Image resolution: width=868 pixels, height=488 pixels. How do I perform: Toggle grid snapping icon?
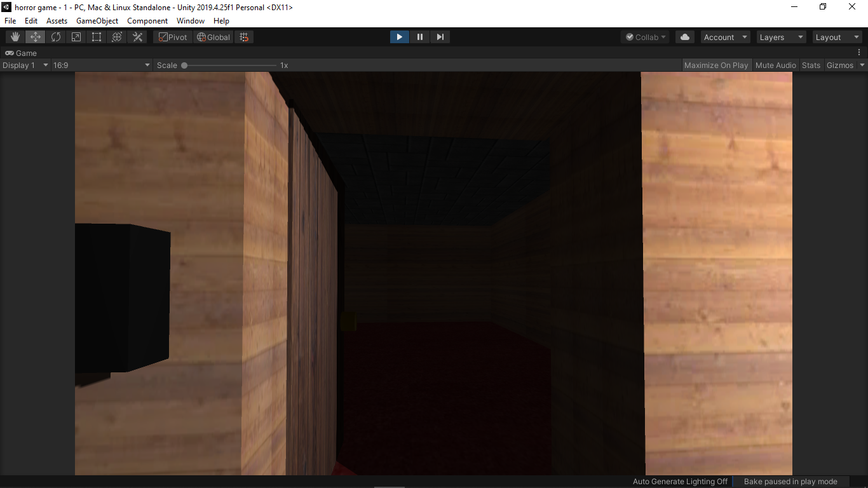(x=244, y=37)
